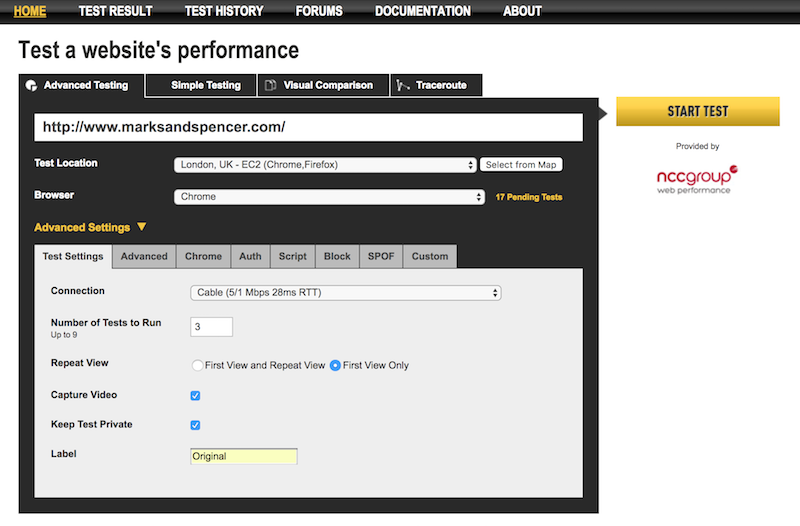Click the Visual Comparison document icon
This screenshot has width=800, height=526.
270,85
